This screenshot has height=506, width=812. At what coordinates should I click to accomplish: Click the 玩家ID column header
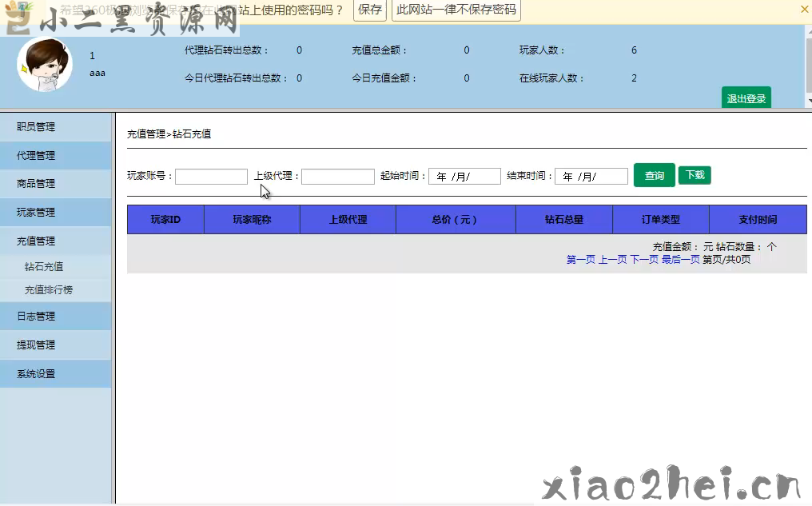pos(165,220)
